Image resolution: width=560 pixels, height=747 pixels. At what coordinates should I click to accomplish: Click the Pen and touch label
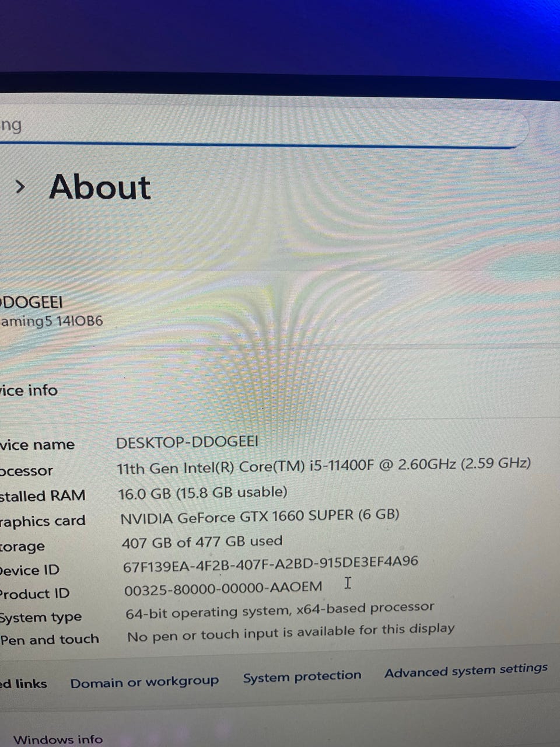tap(50, 640)
